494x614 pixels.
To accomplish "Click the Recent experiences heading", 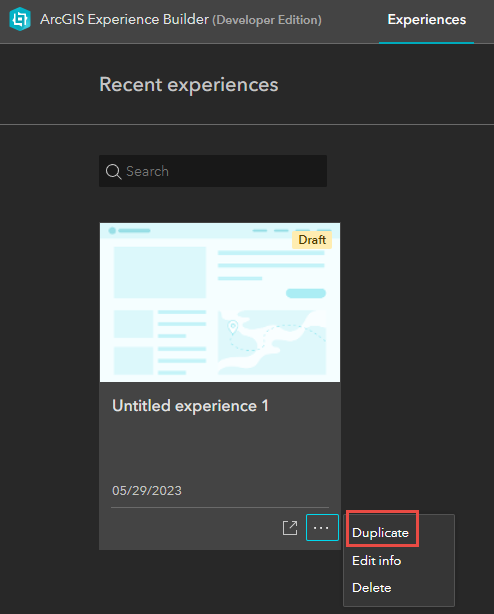I will pos(189,85).
